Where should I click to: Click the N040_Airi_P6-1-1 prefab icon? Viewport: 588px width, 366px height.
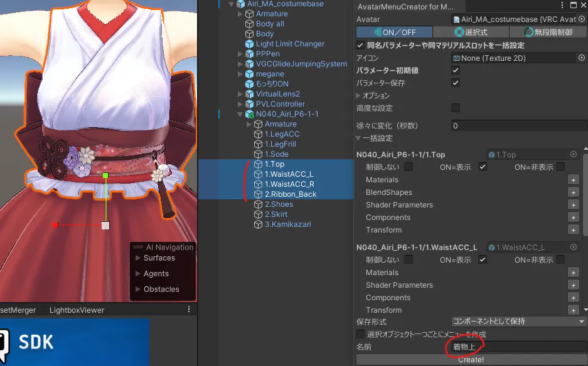tap(249, 114)
